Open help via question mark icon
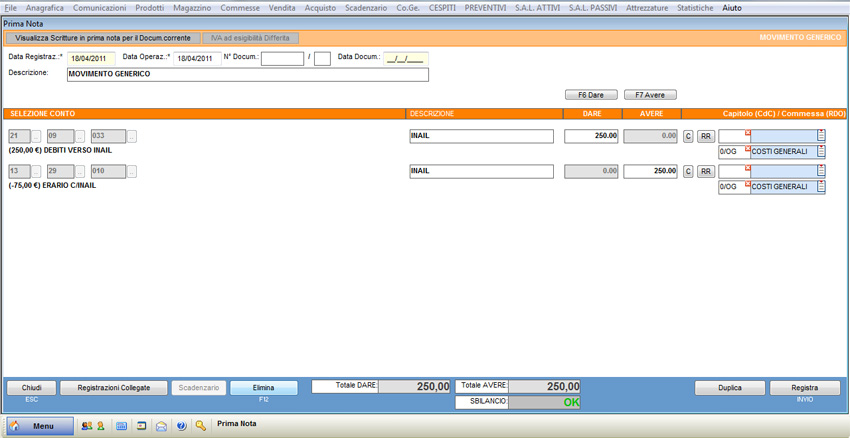Screen dimensions: 850x438 click(x=181, y=425)
